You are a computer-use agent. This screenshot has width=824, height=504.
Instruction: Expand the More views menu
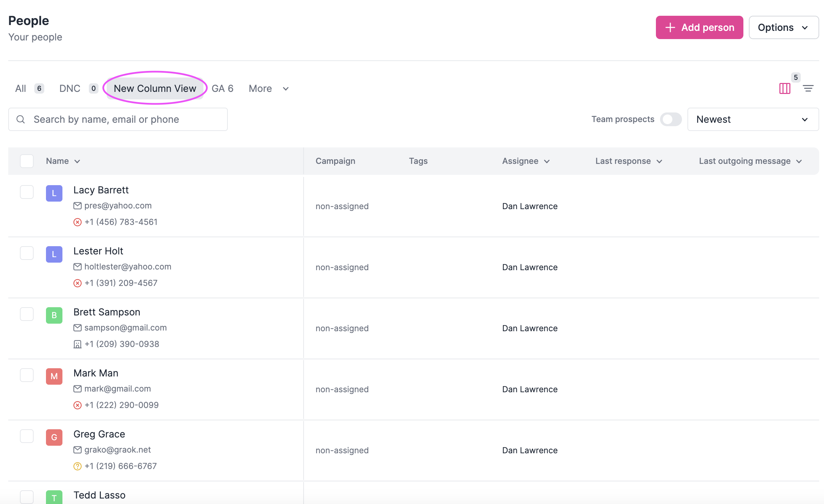point(269,88)
